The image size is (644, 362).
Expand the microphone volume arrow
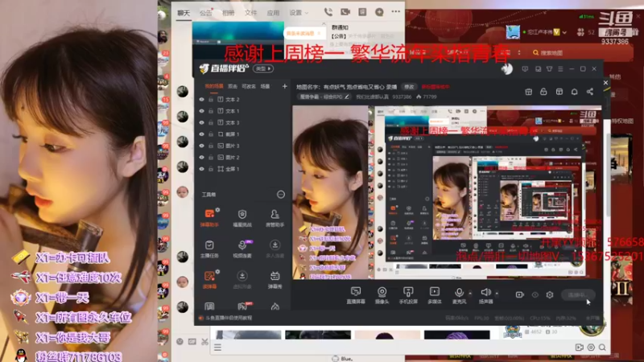(x=470, y=293)
